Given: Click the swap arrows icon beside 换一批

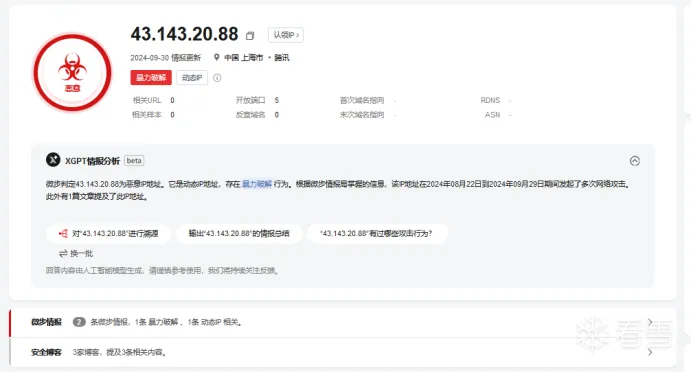Looking at the screenshot, I should coord(63,253).
